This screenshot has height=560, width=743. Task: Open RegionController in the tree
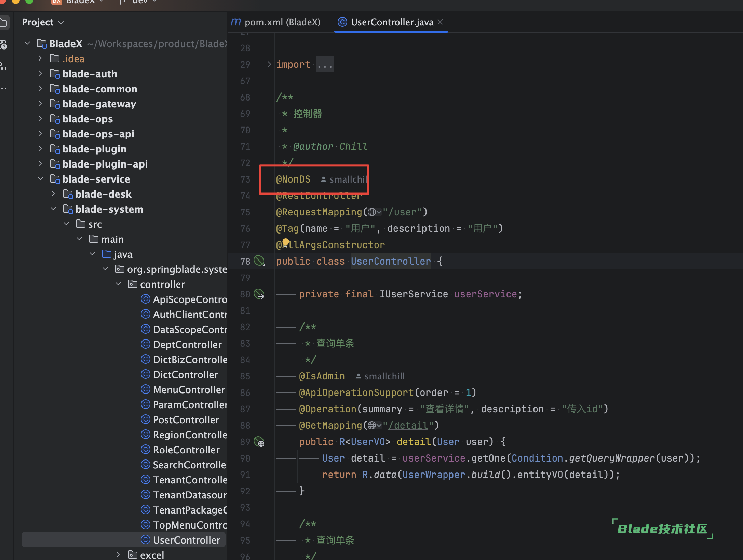pyautogui.click(x=184, y=435)
